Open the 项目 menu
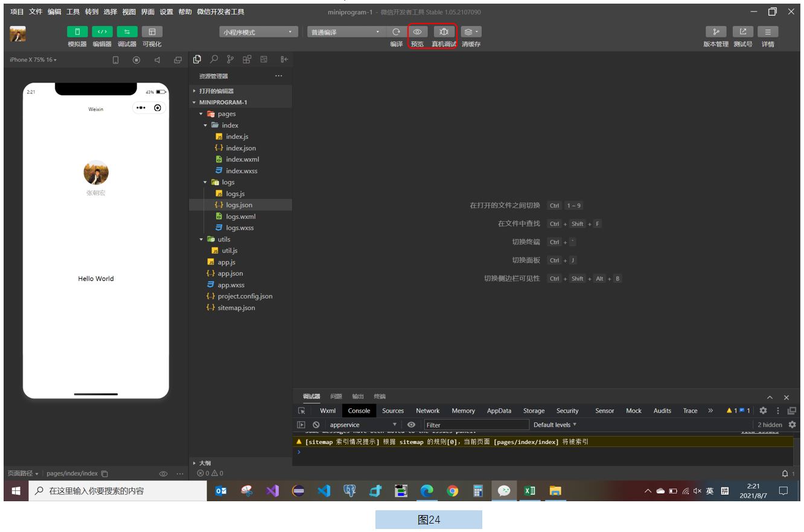 [17, 12]
